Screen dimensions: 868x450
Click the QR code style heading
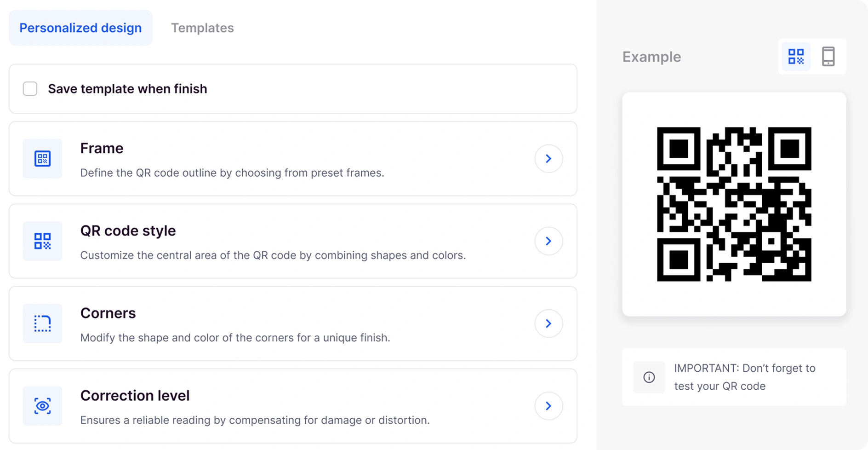[x=128, y=231]
